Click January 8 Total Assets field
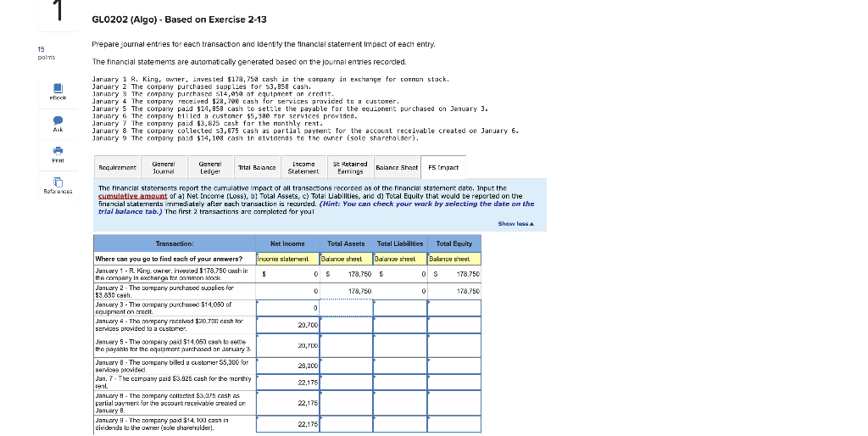The width and height of the screenshot is (868, 436). point(346,403)
